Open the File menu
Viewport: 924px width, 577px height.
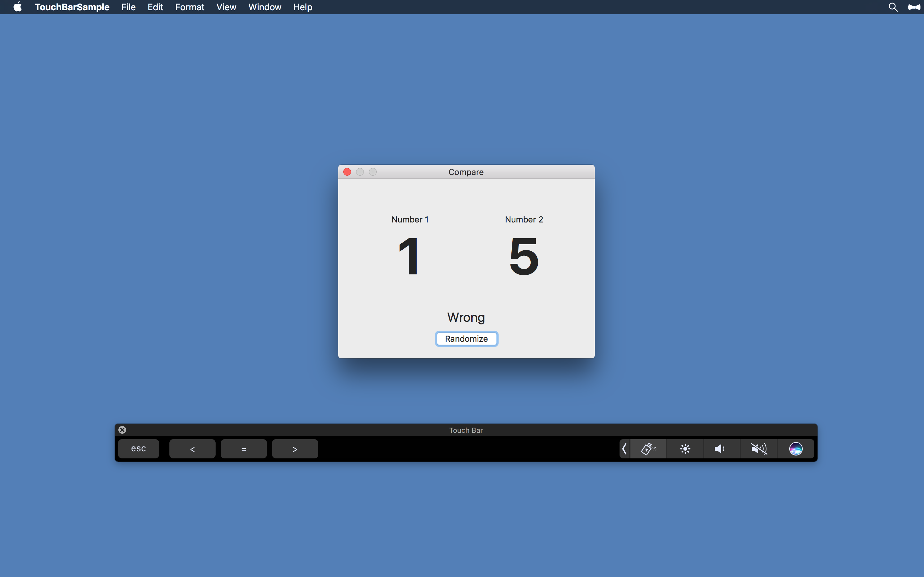coord(128,7)
